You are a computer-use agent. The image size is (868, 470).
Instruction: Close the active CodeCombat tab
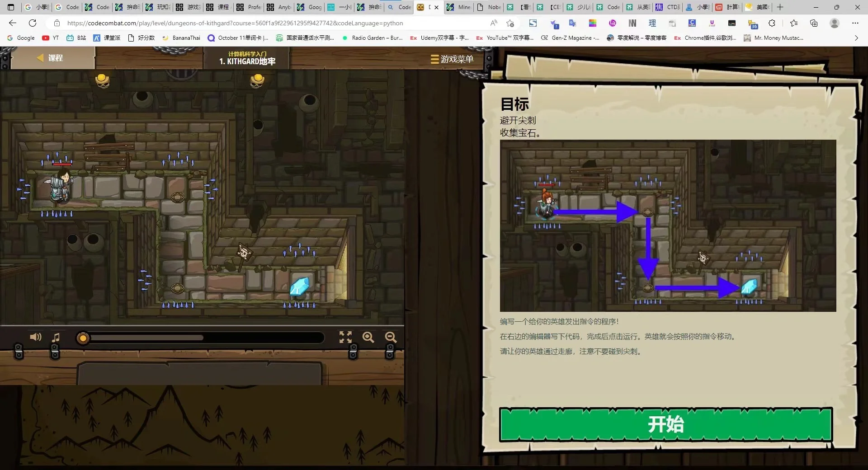point(436,7)
